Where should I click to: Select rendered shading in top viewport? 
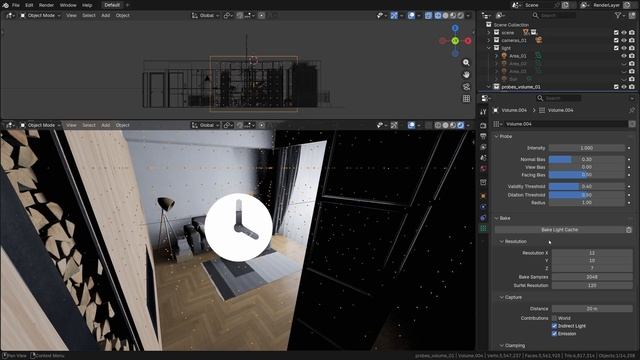460,16
